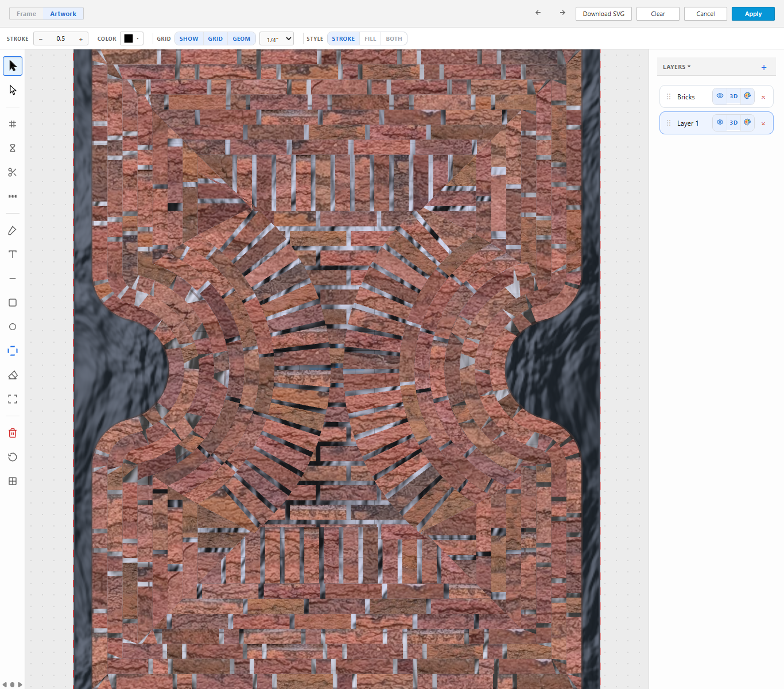The width and height of the screenshot is (784, 689).
Task: Choose the scissors cut tool
Action: (13, 172)
